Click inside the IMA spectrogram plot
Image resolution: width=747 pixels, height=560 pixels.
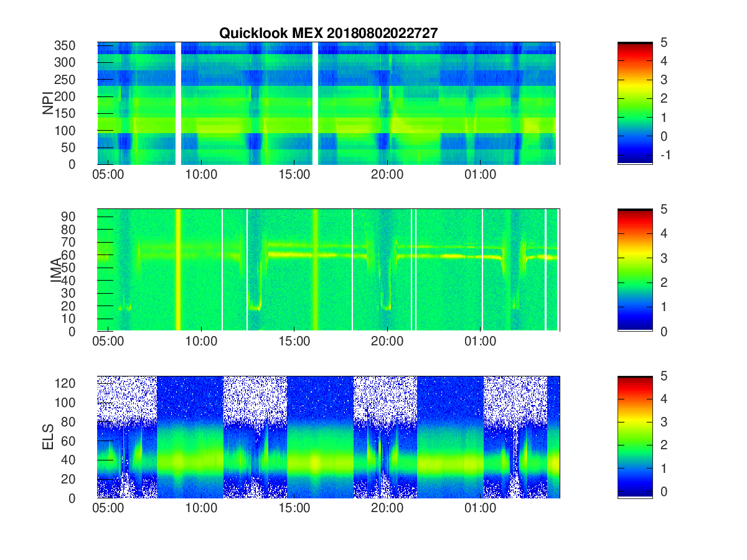click(329, 270)
